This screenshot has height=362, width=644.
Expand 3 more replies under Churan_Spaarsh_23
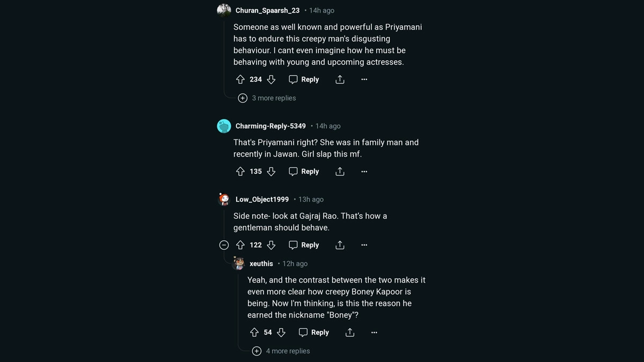(x=268, y=98)
